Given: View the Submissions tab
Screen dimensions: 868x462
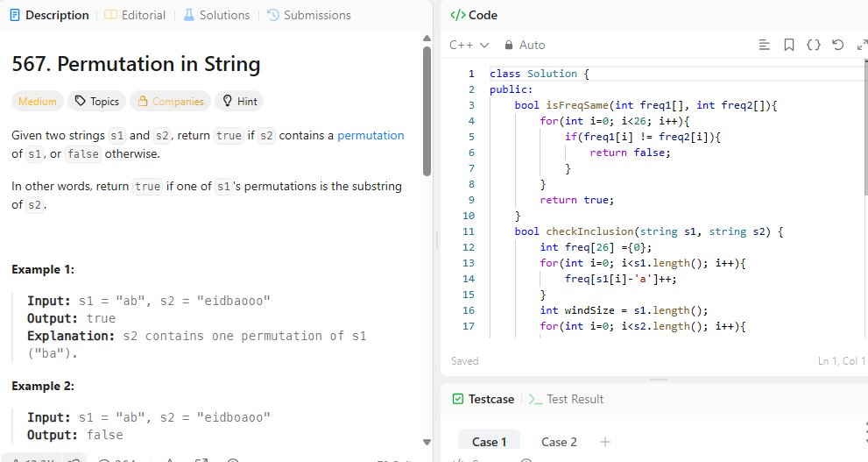Looking at the screenshot, I should pos(309,15).
